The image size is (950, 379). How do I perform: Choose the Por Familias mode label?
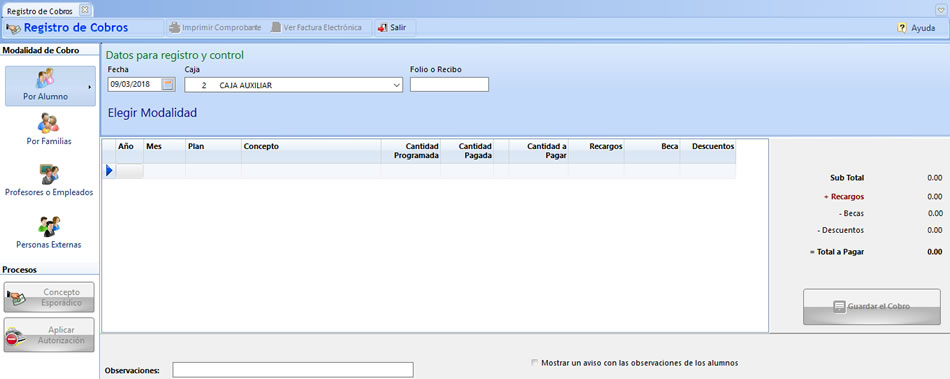coord(49,142)
